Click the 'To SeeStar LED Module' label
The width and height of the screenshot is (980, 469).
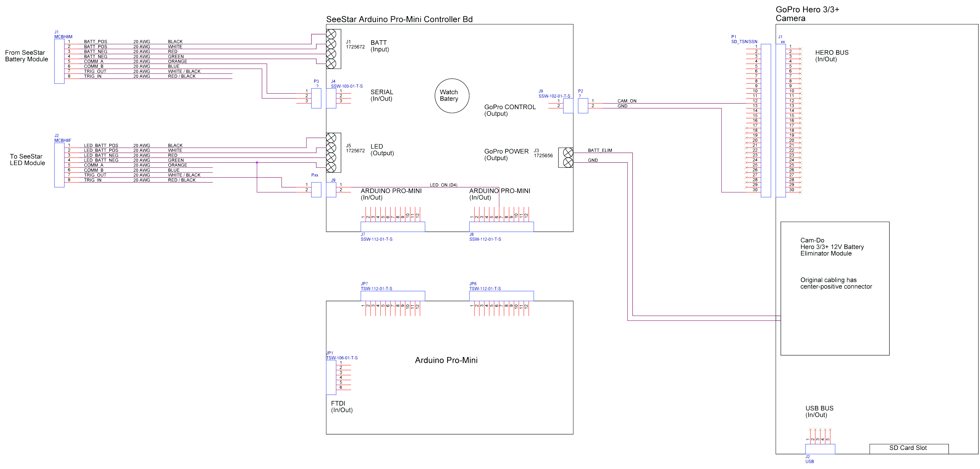(x=27, y=160)
